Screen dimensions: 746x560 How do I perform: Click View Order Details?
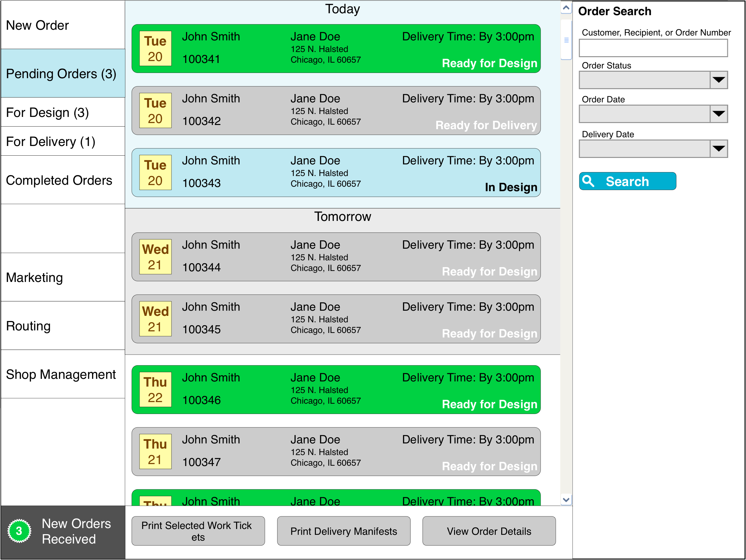click(x=489, y=531)
